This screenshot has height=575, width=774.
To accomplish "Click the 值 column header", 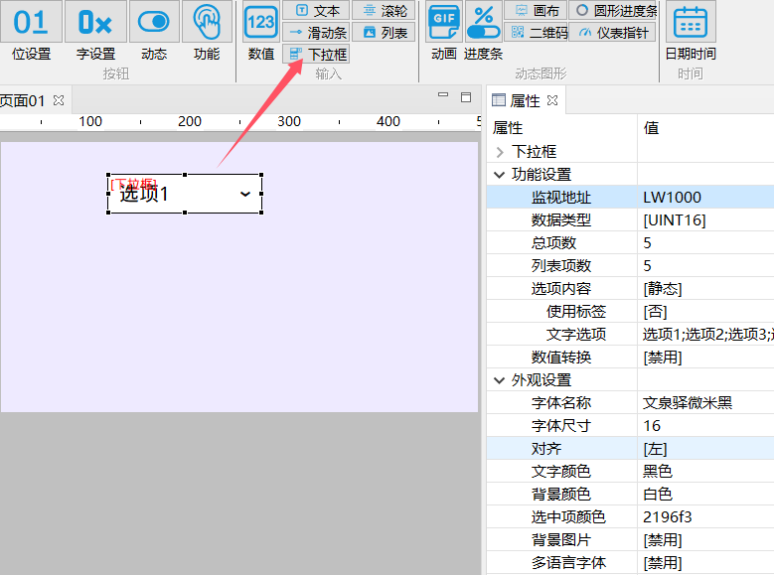I will coord(706,128).
